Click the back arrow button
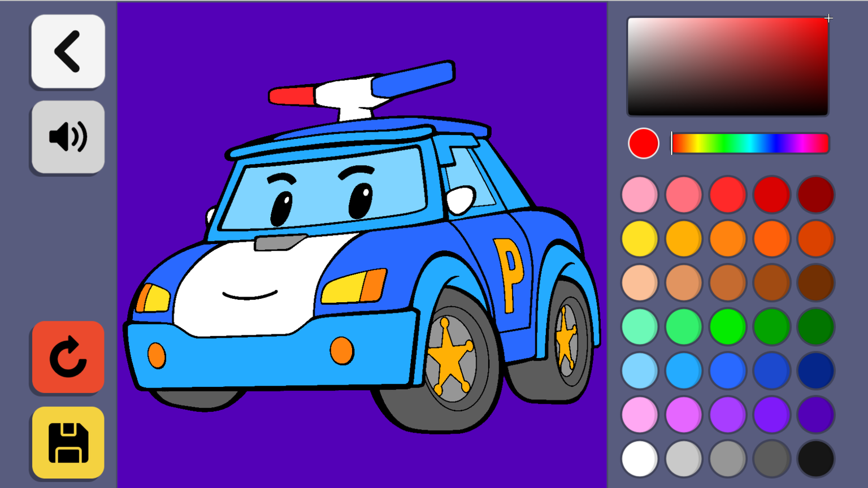Image resolution: width=868 pixels, height=488 pixels. point(68,51)
